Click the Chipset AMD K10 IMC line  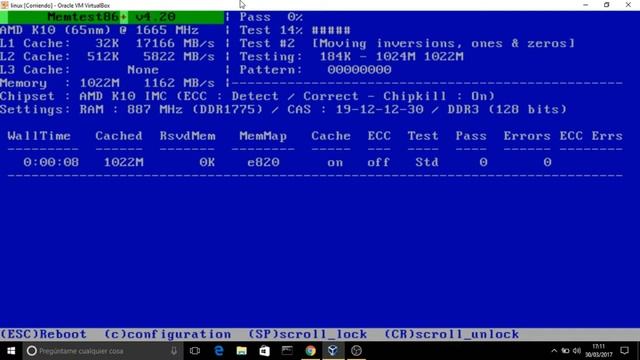pyautogui.click(x=247, y=96)
